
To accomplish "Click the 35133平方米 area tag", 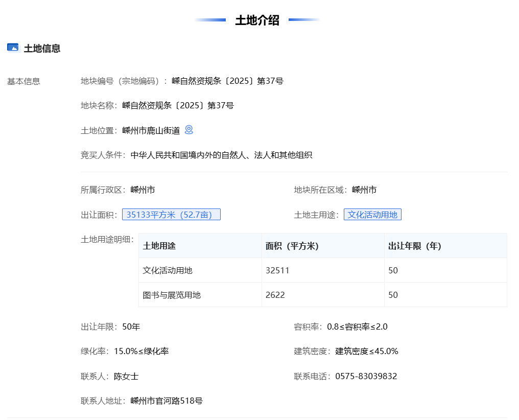I will [x=171, y=215].
